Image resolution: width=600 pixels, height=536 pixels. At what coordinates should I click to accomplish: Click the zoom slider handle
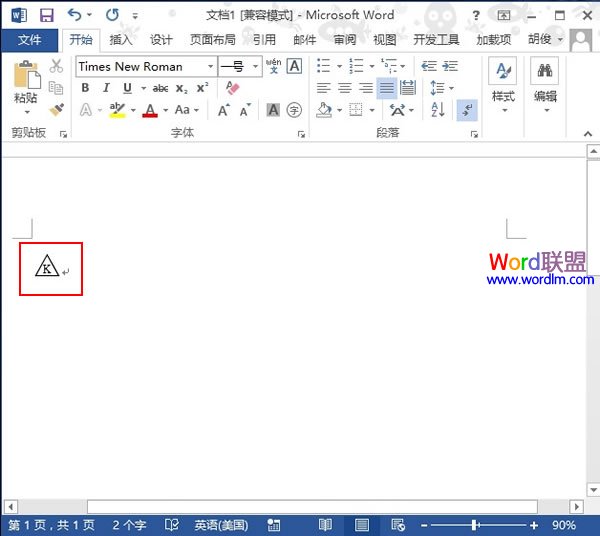(x=474, y=525)
